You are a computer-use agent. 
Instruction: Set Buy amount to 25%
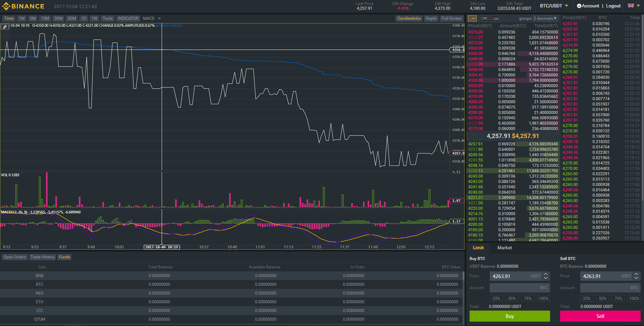tap(496, 298)
